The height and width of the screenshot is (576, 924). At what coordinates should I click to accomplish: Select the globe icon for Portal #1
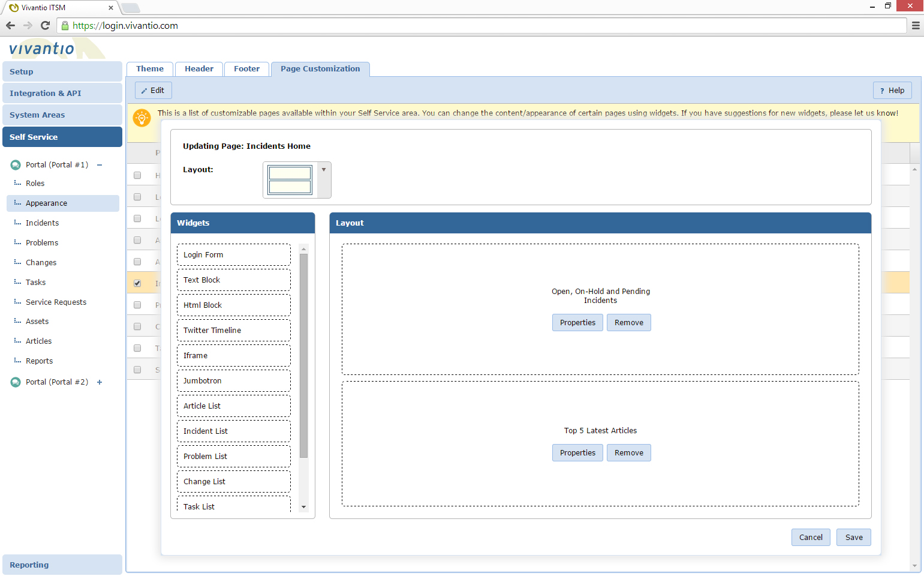pos(16,164)
